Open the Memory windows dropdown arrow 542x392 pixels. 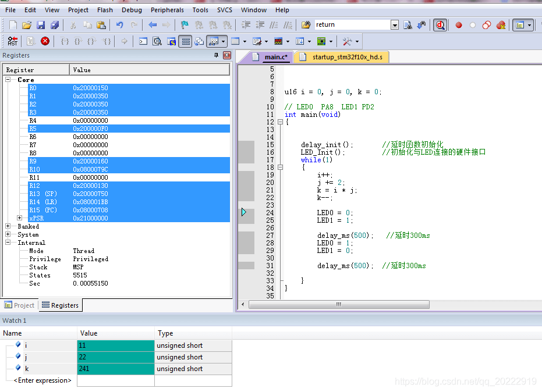pos(245,41)
